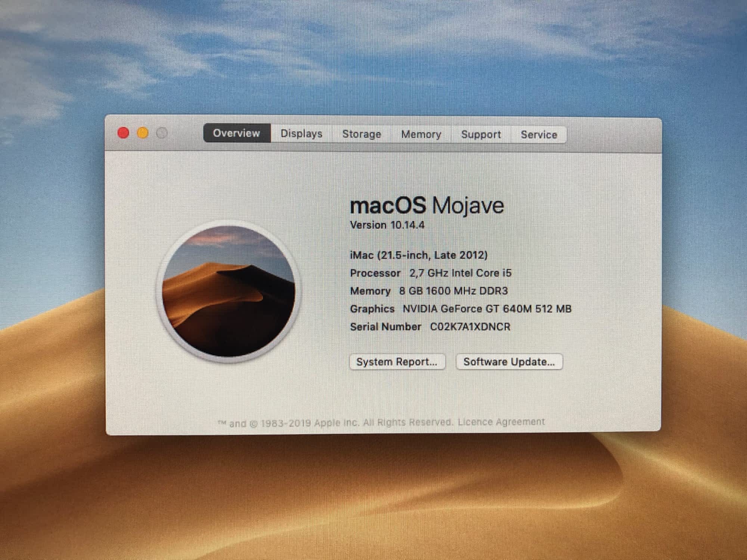This screenshot has width=747, height=560.
Task: Close the About This Mac window
Action: [x=123, y=133]
